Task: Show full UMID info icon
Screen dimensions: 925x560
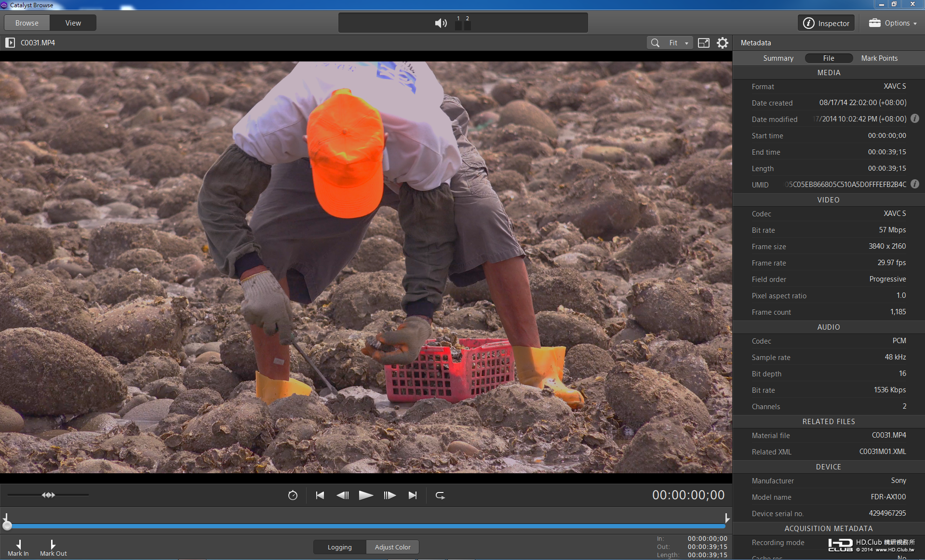Action: tap(915, 184)
